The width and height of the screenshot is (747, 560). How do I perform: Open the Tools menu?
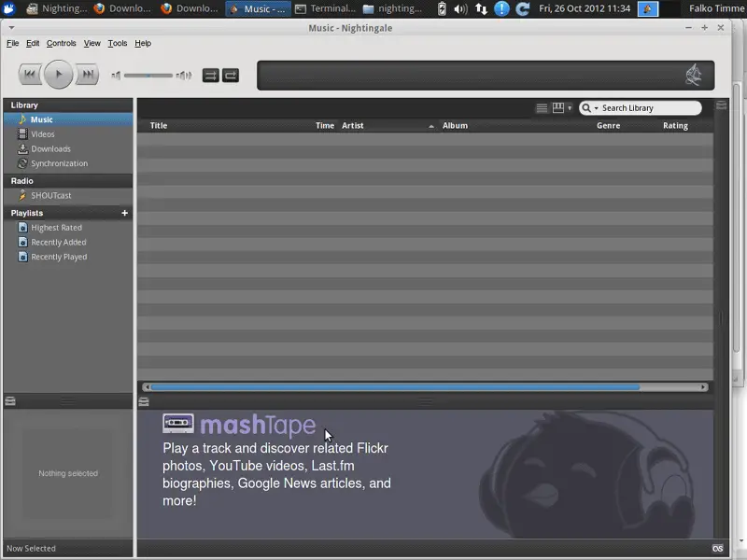click(x=118, y=43)
